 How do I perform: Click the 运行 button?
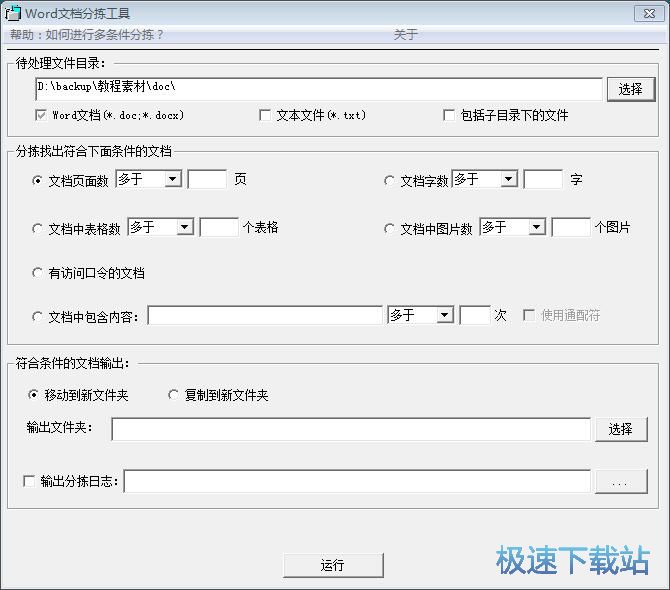point(333,565)
